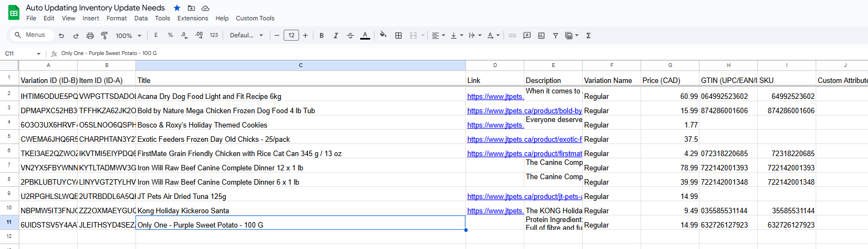
Task: Open fill color picker
Action: click(x=383, y=35)
